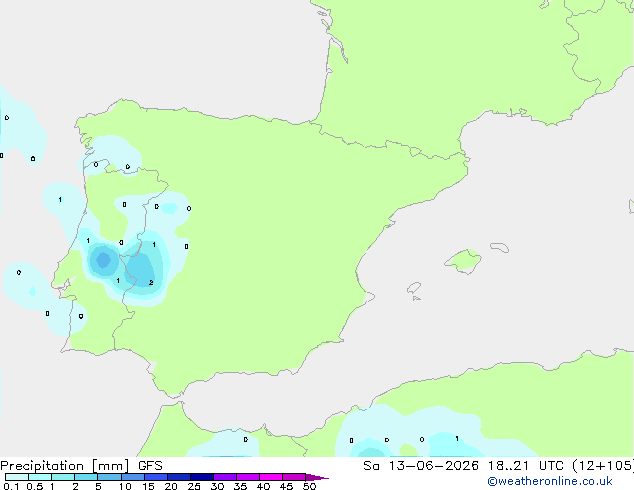Select the 0.1–0.5 mm legend color swatch
Viewport: 634px width, 490px height.
tap(17, 477)
